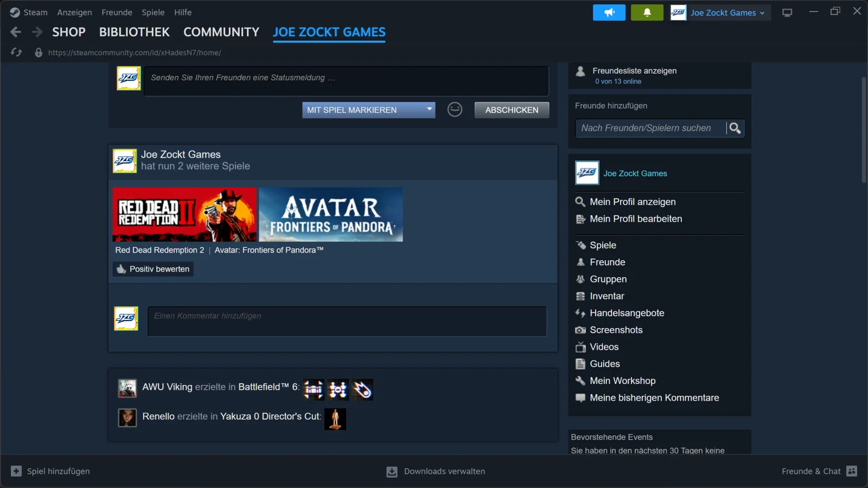Open the COMMUNITY tab
The height and width of the screenshot is (488, 868).
point(221,32)
